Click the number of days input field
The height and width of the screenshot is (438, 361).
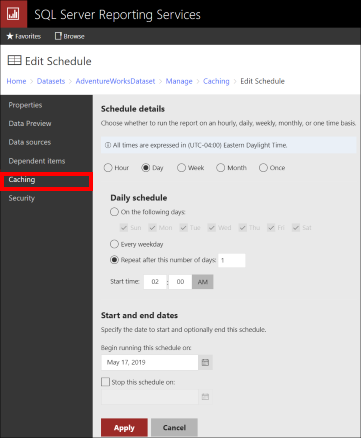point(232,260)
